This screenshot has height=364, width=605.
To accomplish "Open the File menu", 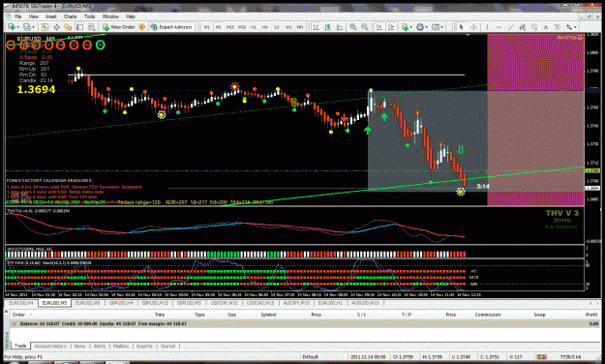I will (17, 16).
